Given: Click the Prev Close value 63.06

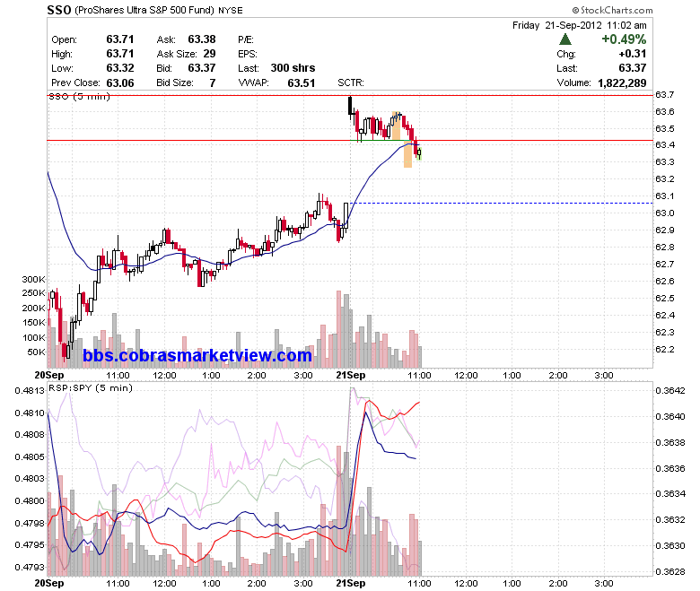Looking at the screenshot, I should [x=120, y=83].
